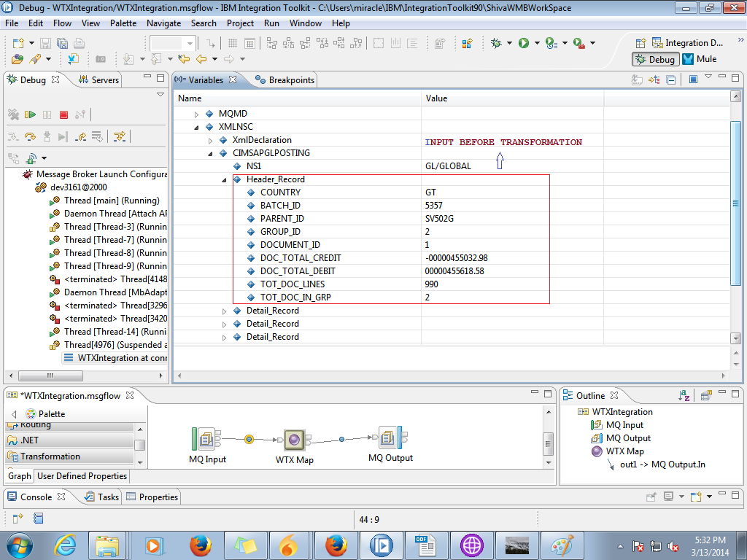Collapse the Header_Record node
This screenshot has width=747, height=560.
coord(224,180)
